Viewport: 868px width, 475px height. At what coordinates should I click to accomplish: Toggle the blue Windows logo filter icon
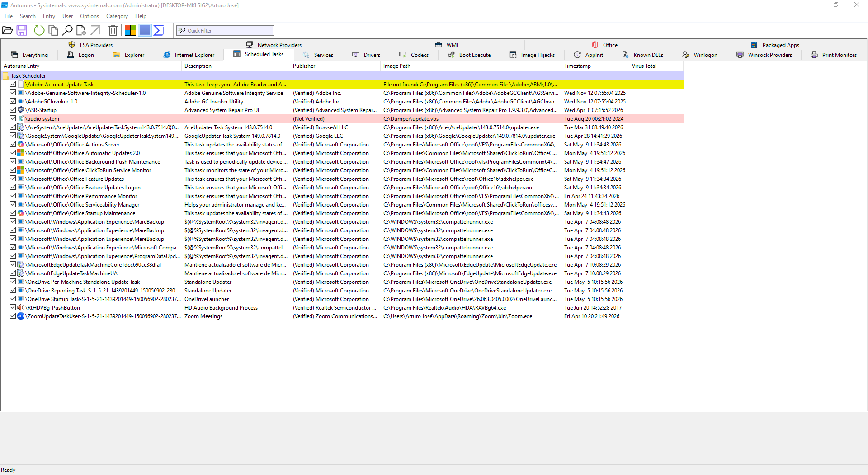[x=145, y=30]
